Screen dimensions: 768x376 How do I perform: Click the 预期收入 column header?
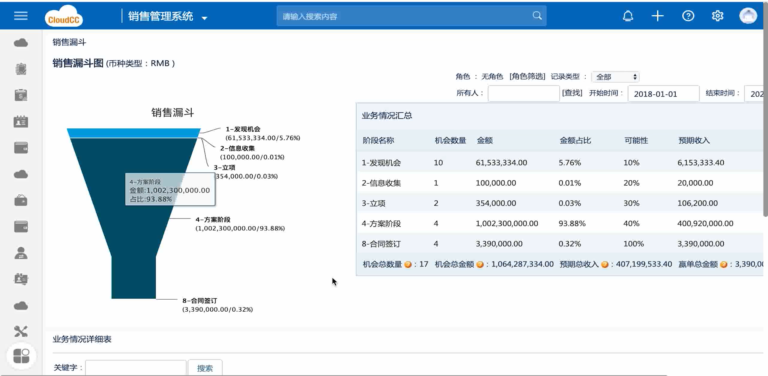coord(694,141)
